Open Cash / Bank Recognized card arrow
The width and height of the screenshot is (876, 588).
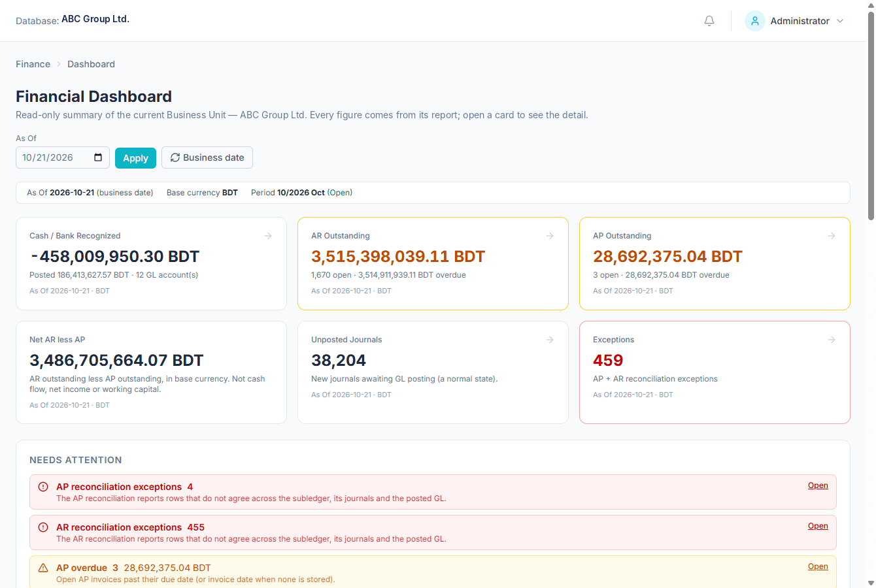pyautogui.click(x=268, y=236)
